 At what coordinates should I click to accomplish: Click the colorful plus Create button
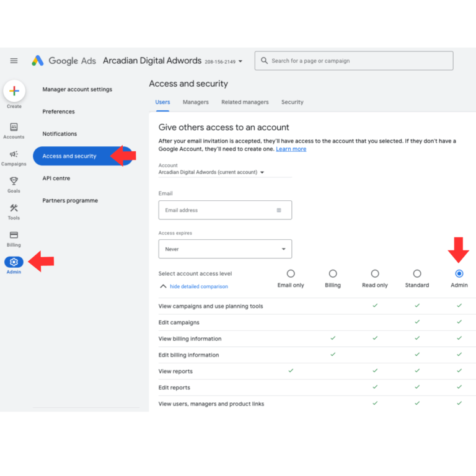point(14,91)
